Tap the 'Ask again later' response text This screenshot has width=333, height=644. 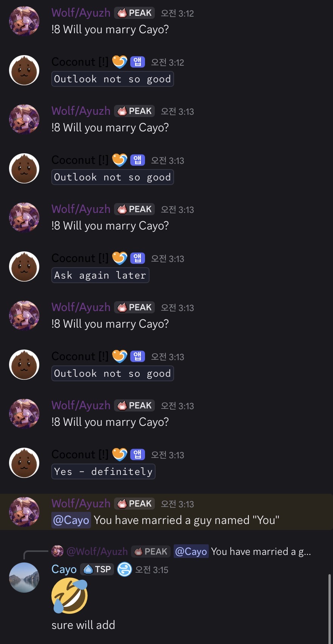coord(100,275)
